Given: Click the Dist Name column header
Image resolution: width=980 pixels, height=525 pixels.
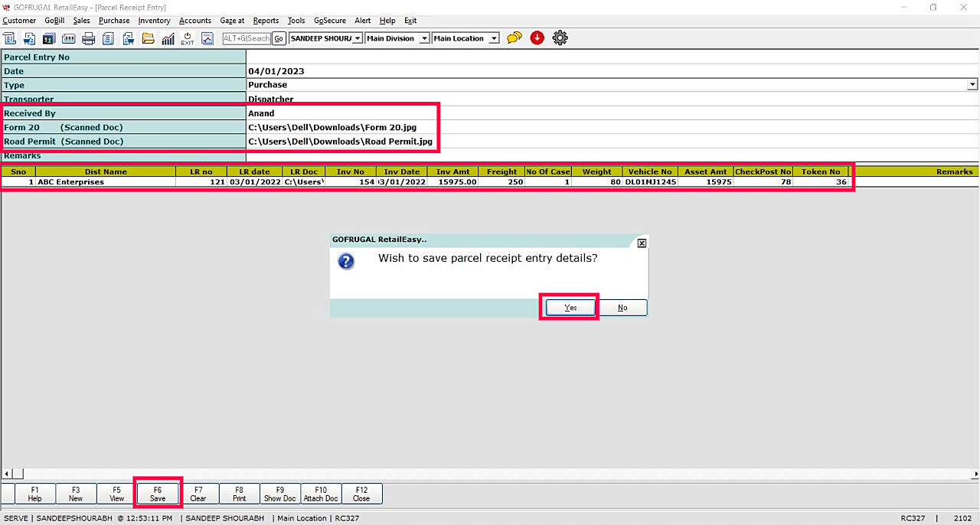Looking at the screenshot, I should click(106, 171).
